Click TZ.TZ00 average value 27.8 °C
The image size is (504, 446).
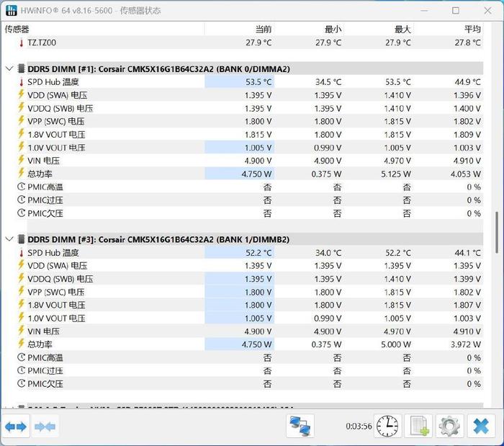(468, 43)
